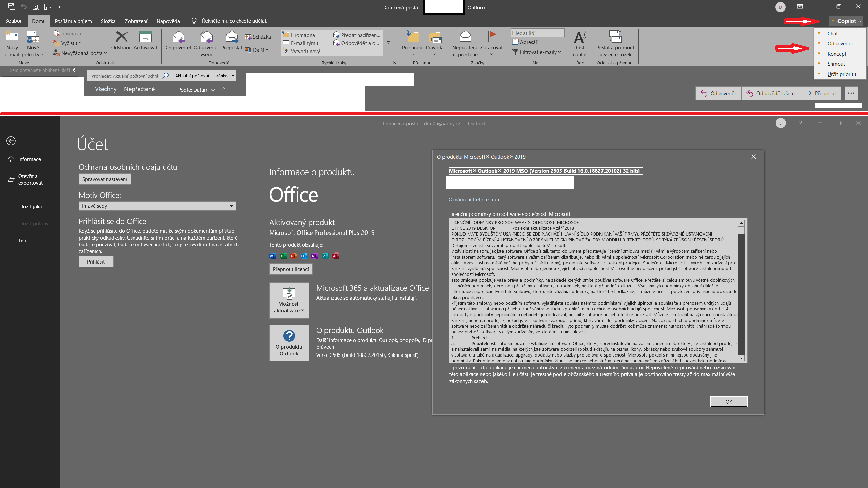
Task: Open the Soubor menu
Action: click(x=14, y=21)
